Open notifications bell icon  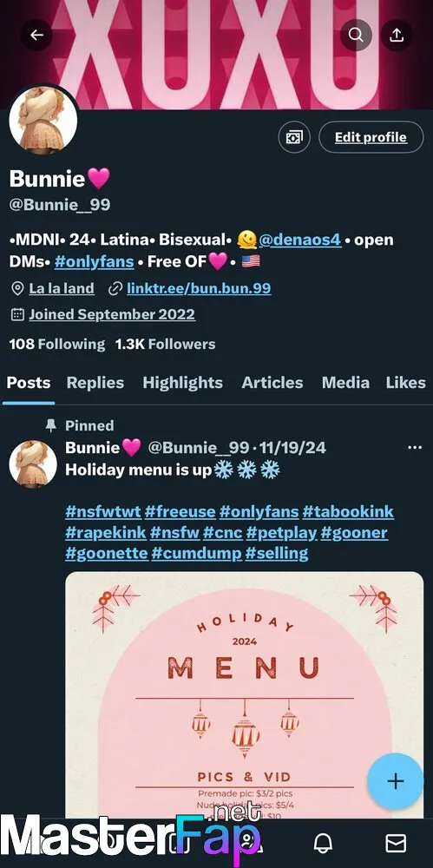[323, 843]
